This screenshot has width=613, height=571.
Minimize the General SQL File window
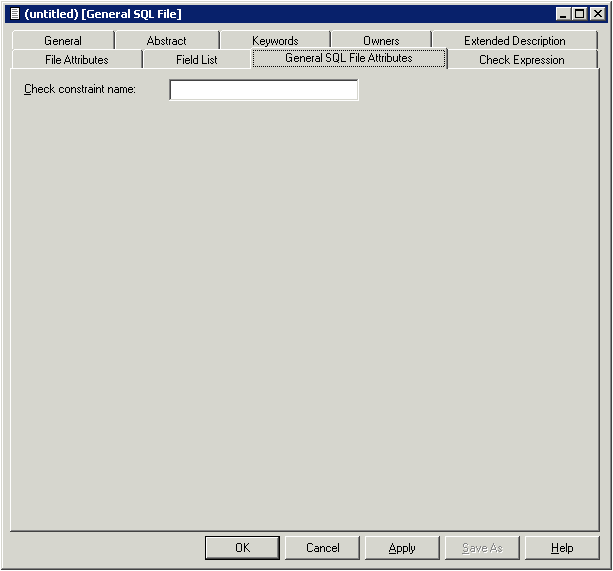(563, 14)
